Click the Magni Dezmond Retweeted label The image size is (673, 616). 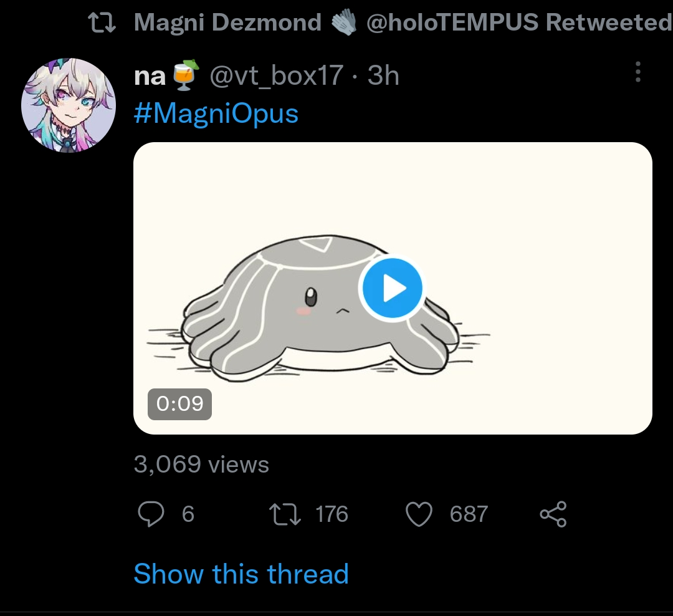tap(403, 23)
